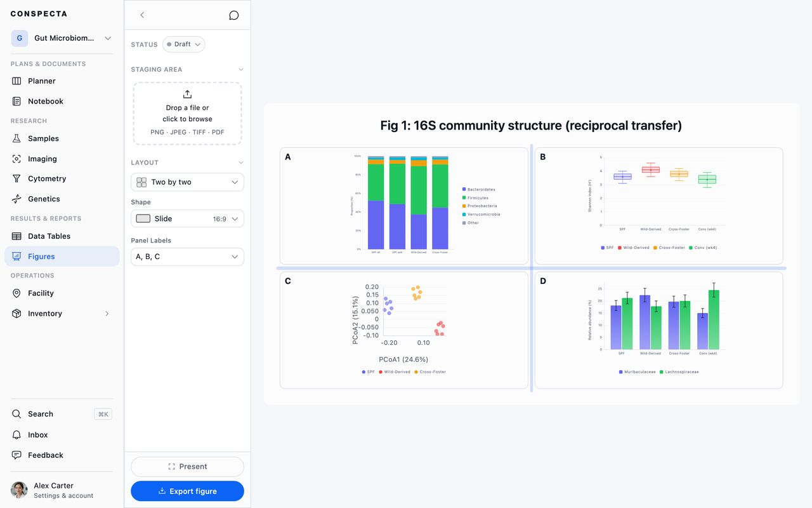Screen dimensions: 812x508
Task: Open Genetics icon in sidebar
Action: (x=16, y=199)
